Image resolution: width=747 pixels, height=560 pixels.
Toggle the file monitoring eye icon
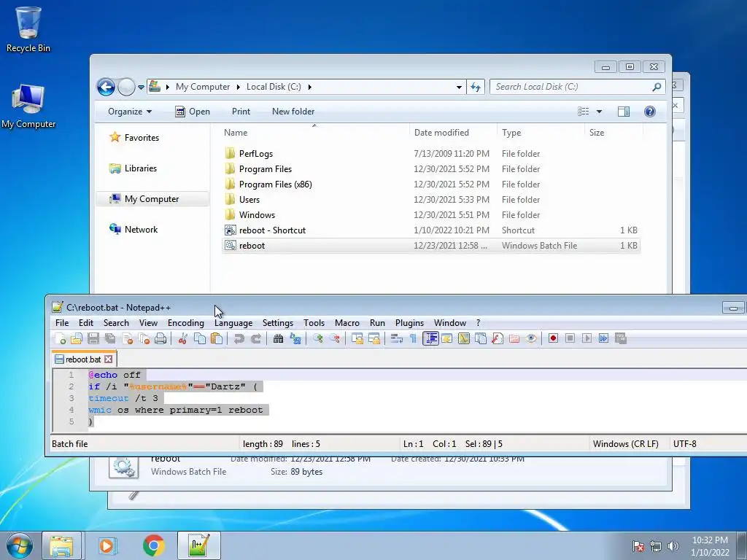point(531,338)
